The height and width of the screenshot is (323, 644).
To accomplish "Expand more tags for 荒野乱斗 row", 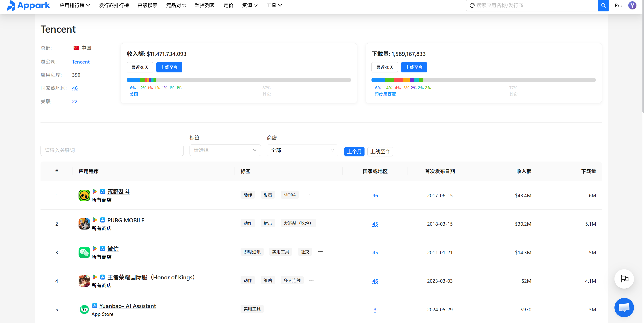I will [307, 195].
